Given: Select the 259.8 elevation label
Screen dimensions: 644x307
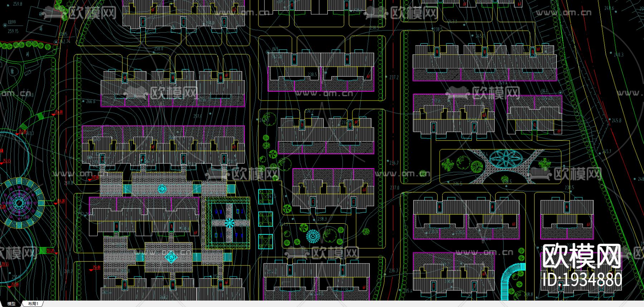Looking at the screenshot, I should click(17, 4).
